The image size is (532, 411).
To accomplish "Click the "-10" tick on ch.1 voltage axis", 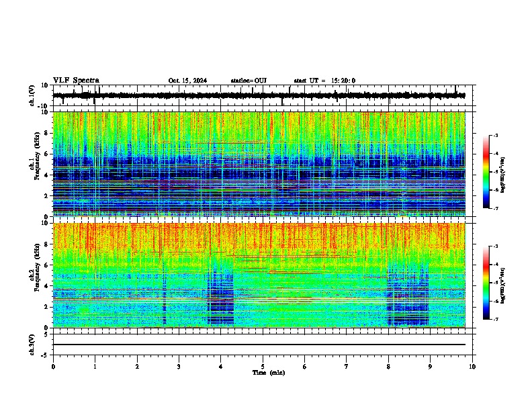I will [44, 106].
